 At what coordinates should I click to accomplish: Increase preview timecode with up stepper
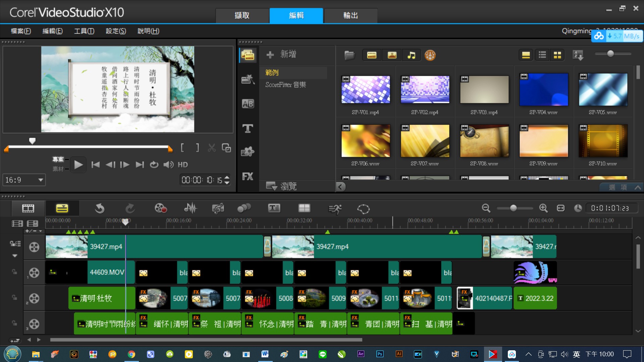tap(227, 177)
